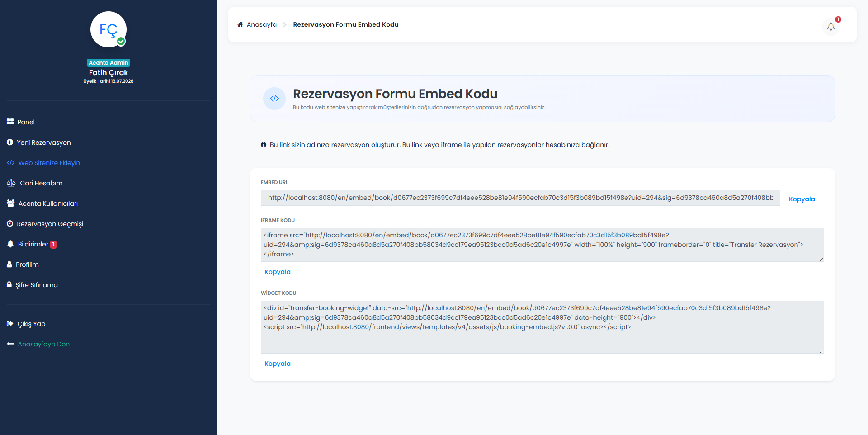Screen dimensions: 868x435
Task: Click the Fatih Çırak user name
Action: (108, 72)
